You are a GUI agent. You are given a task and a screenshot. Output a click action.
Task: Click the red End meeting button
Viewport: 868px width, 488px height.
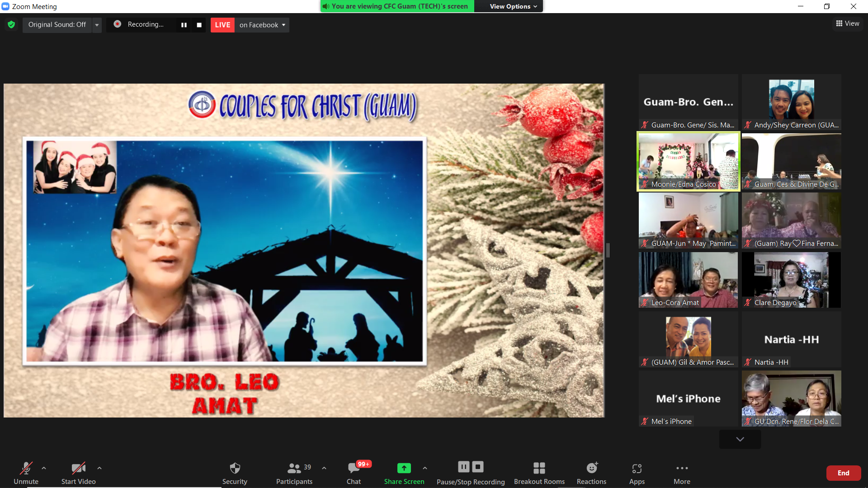(x=844, y=473)
